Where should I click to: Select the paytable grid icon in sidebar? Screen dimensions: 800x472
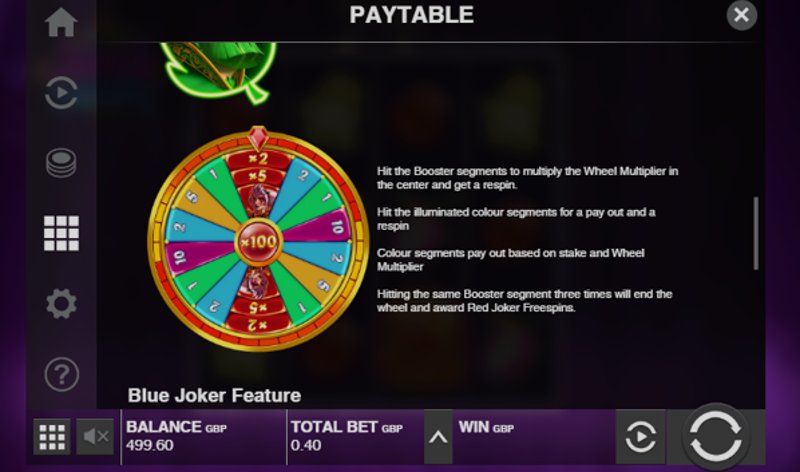point(61,233)
